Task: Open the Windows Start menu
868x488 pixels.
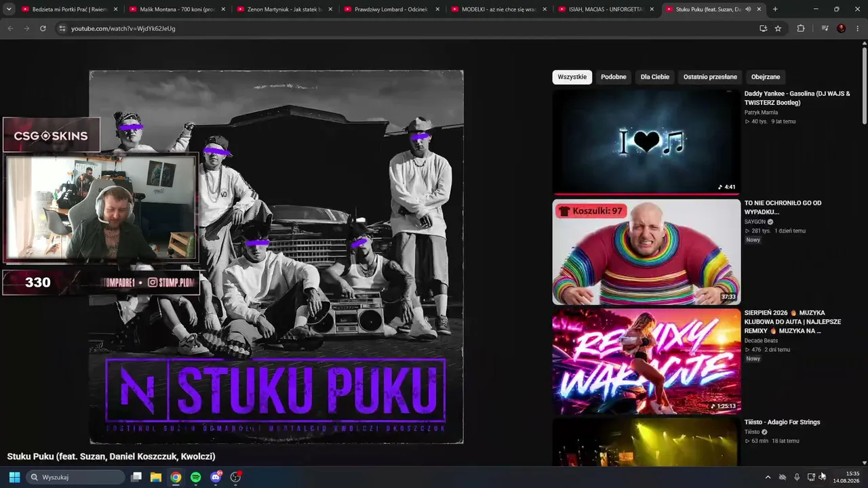Action: click(x=14, y=477)
